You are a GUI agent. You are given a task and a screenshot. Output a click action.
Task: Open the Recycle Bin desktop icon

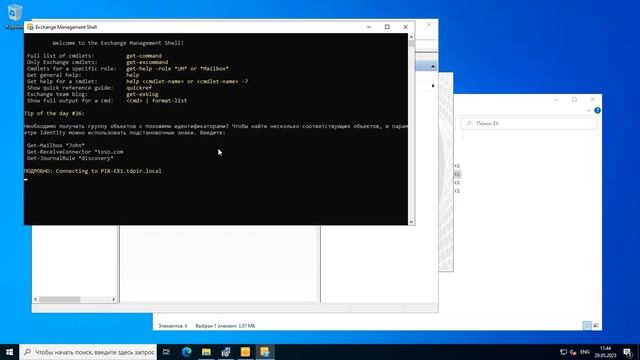point(14,16)
